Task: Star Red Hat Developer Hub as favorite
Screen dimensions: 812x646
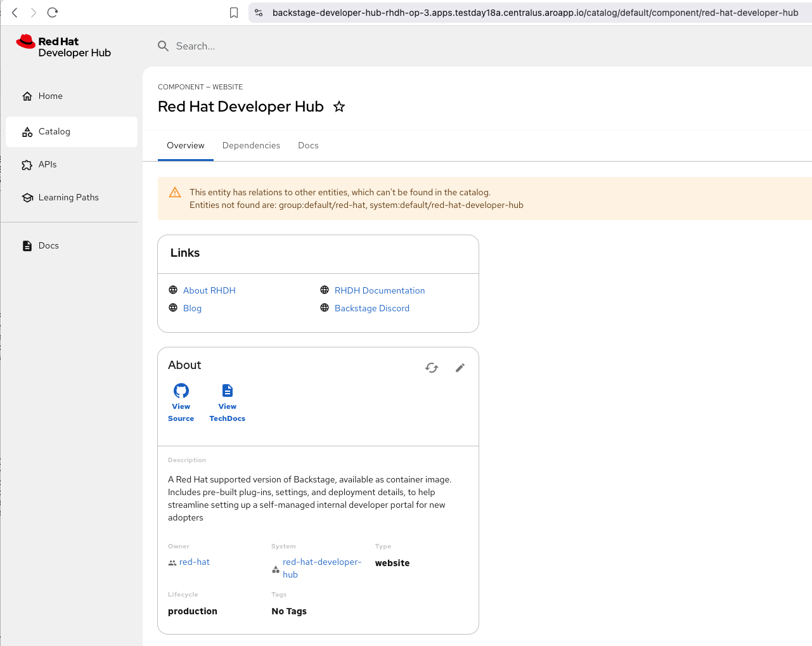Action: [x=339, y=107]
